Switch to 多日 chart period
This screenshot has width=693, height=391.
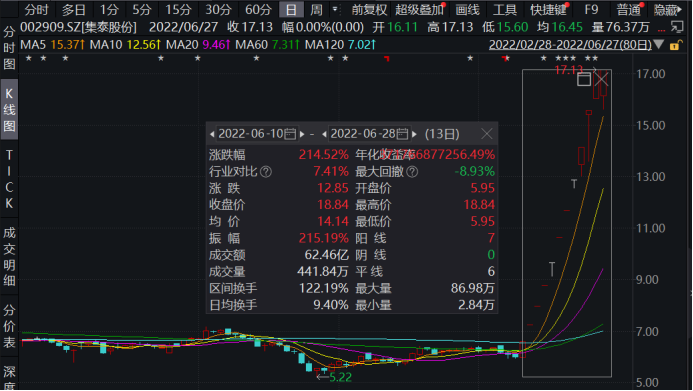point(73,9)
